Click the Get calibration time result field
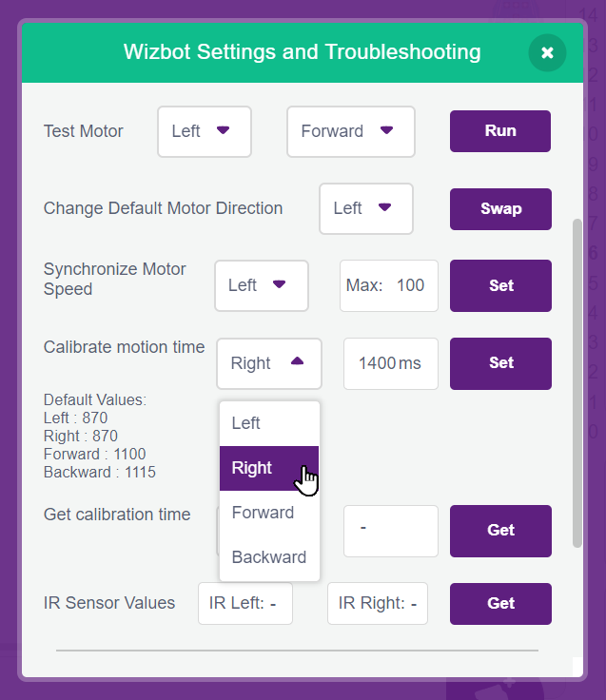The image size is (606, 700). tap(390, 530)
